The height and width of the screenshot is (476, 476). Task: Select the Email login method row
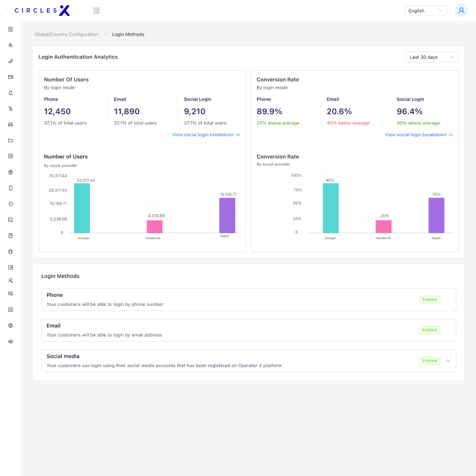[248, 330]
